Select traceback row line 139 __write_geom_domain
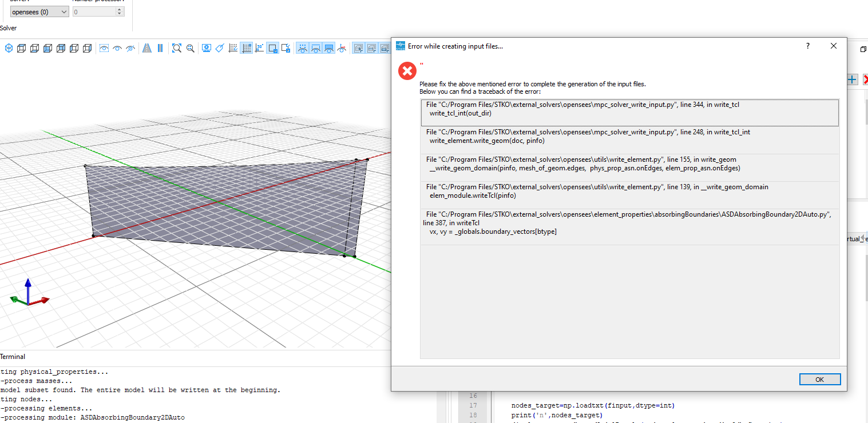The height and width of the screenshot is (423, 868). click(629, 195)
